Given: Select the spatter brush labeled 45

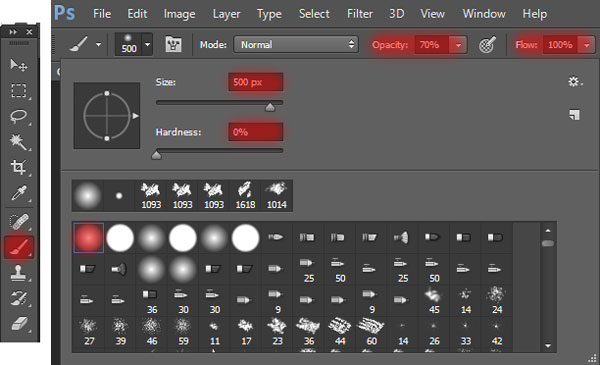Looking at the screenshot, I should click(434, 301).
